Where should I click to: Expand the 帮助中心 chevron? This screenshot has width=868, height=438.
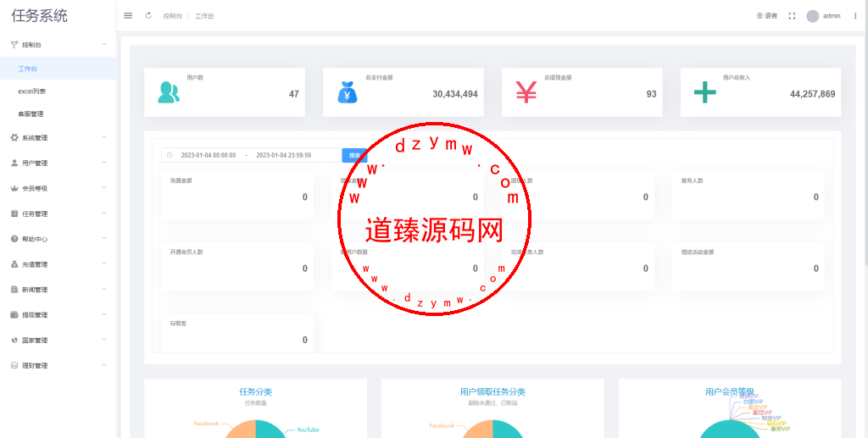pos(104,238)
